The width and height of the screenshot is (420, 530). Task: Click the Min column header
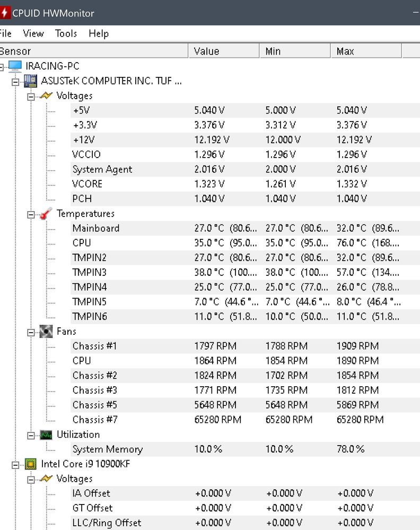295,51
